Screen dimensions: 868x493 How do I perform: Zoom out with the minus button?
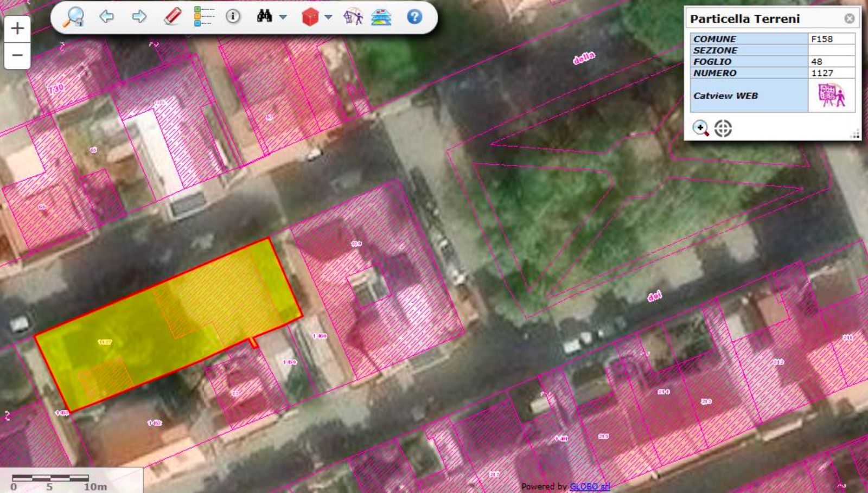(x=17, y=55)
